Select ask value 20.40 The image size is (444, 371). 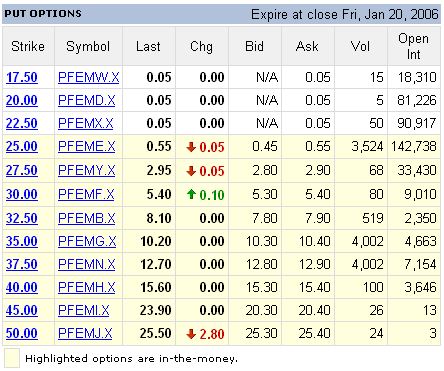(x=314, y=310)
